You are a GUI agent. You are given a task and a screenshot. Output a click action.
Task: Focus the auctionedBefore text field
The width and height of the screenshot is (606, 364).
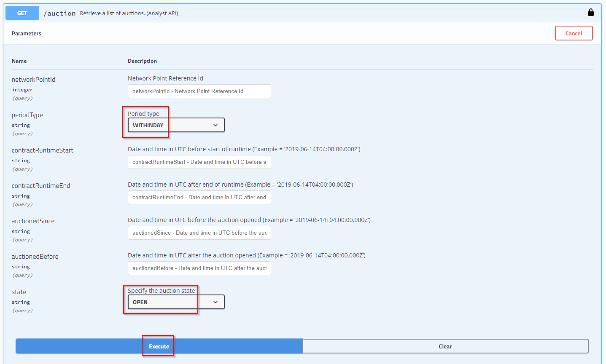[x=199, y=268]
